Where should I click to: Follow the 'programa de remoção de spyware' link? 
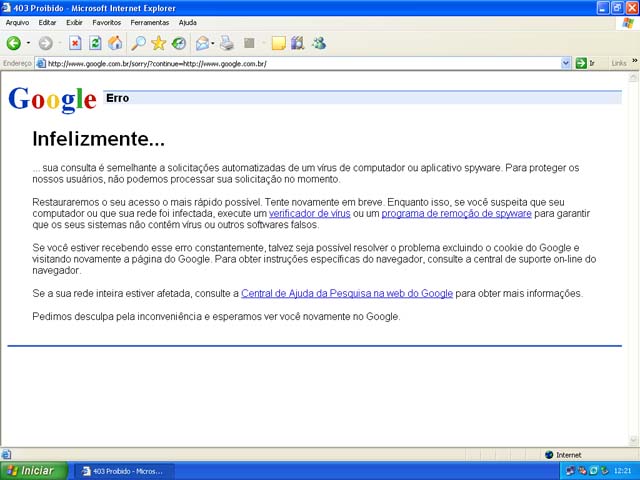click(x=456, y=213)
